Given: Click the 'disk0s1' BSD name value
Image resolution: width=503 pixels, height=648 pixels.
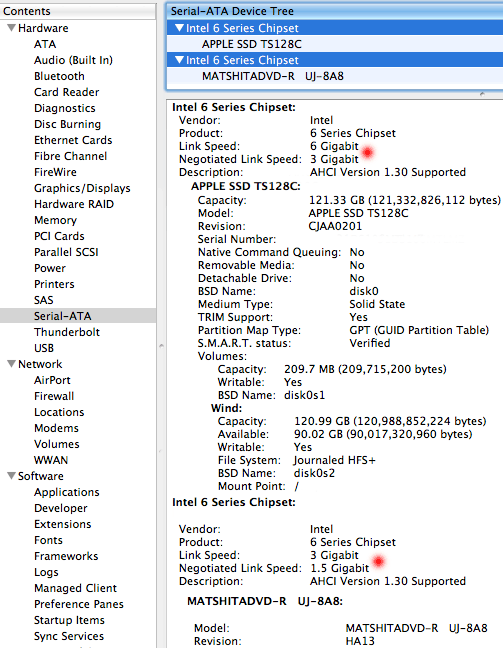Looking at the screenshot, I should click(304, 395).
